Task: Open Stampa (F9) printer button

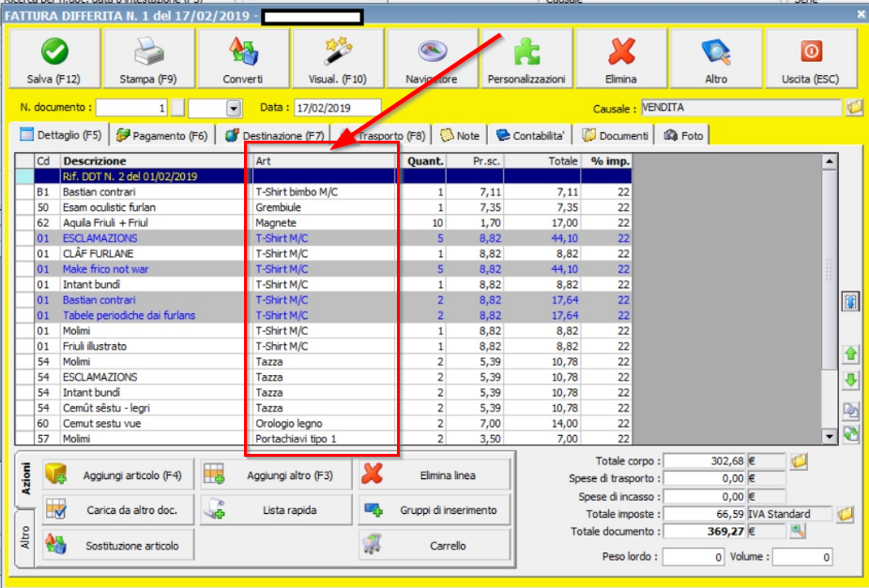Action: [148, 59]
